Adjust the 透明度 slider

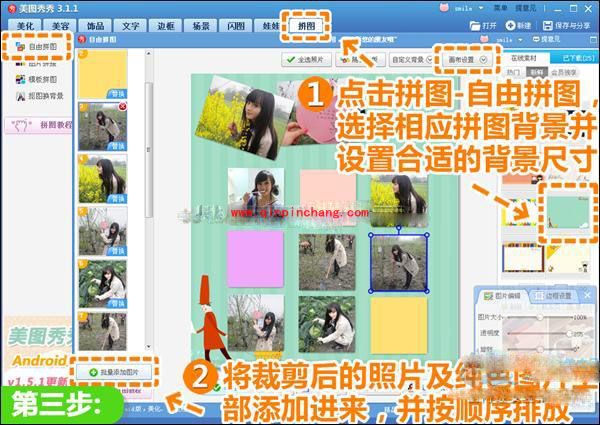pos(540,334)
